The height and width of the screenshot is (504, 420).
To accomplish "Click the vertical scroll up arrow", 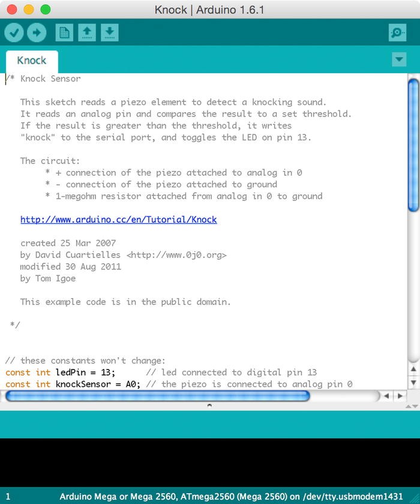I will tap(413, 370).
